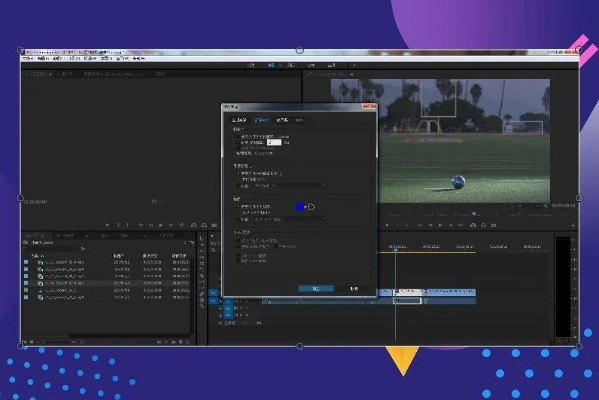This screenshot has width=599, height=400.
Task: Select the highlighted white clip on V1
Action: click(x=408, y=292)
